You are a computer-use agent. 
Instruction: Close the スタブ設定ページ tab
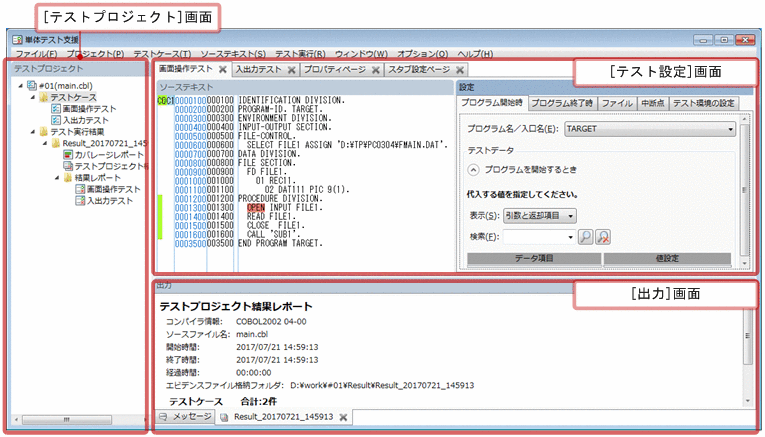(460, 70)
